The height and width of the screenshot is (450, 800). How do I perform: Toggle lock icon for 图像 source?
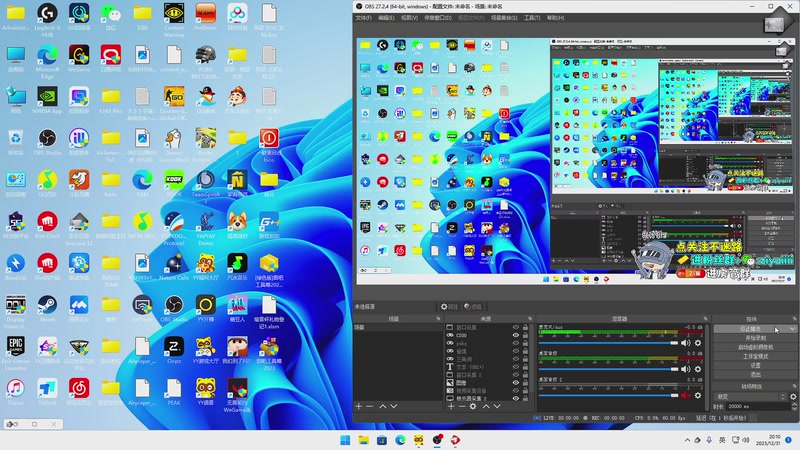click(526, 382)
